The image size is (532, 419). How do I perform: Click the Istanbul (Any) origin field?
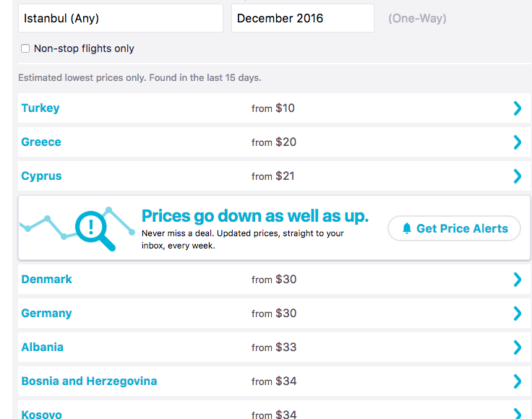[120, 18]
